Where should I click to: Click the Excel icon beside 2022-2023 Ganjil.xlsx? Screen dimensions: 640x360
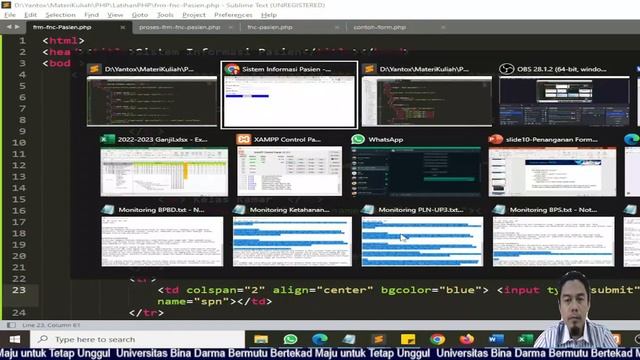tap(108, 139)
